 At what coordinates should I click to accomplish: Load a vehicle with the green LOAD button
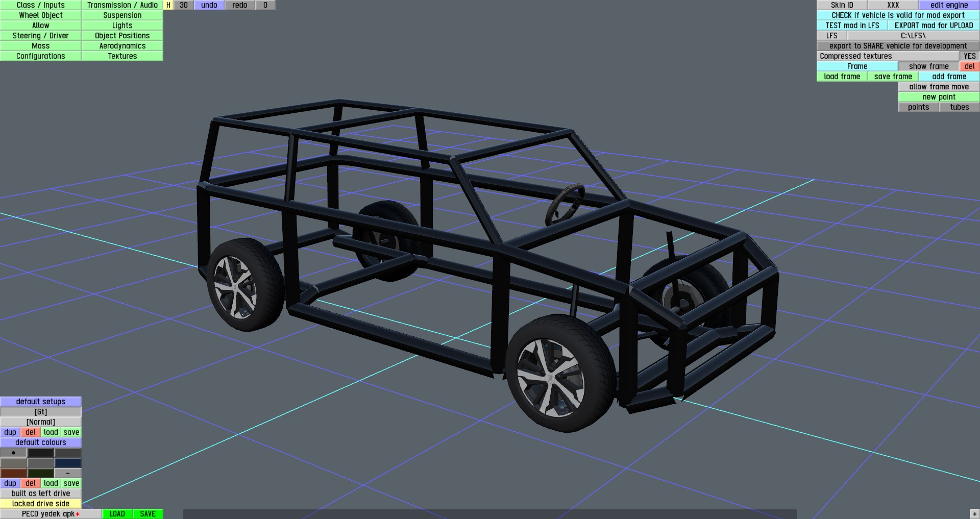pyautogui.click(x=117, y=514)
